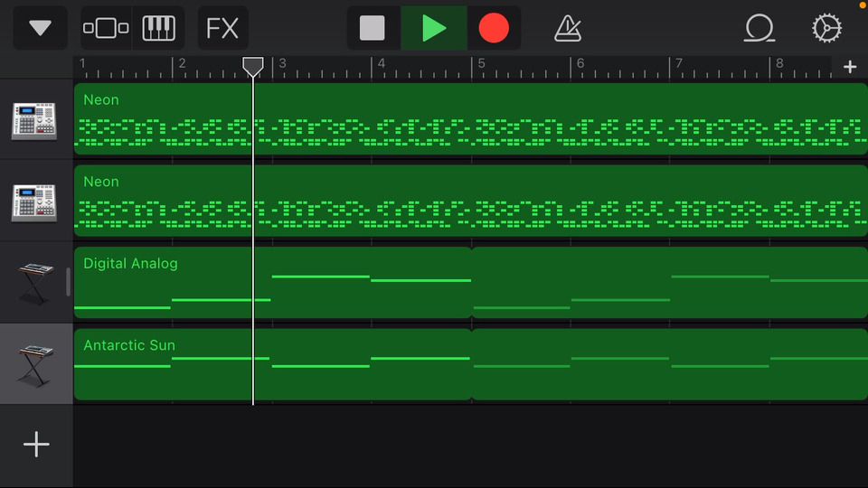Start recording with the red record button

click(494, 28)
